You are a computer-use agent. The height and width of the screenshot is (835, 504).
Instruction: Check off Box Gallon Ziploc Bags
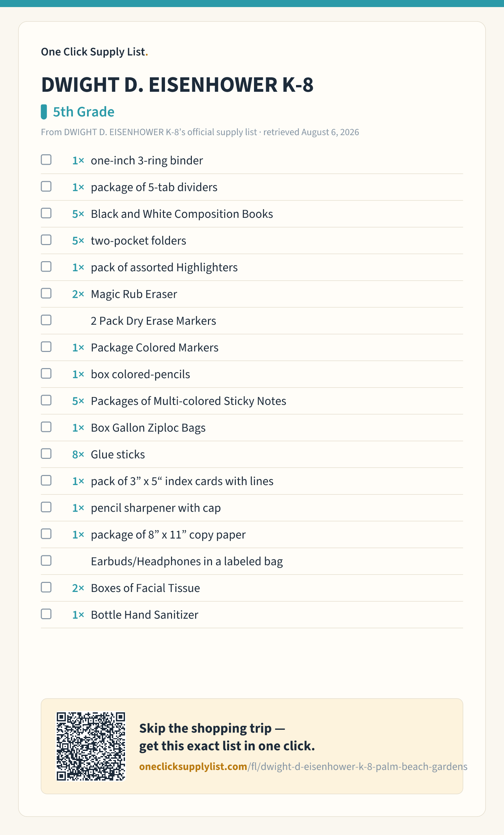point(46,427)
